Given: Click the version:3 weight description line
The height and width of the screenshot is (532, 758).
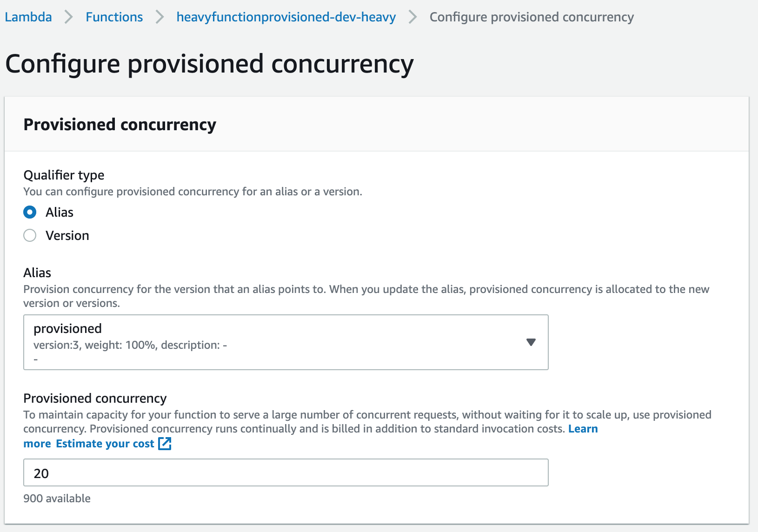Looking at the screenshot, I should (x=130, y=345).
